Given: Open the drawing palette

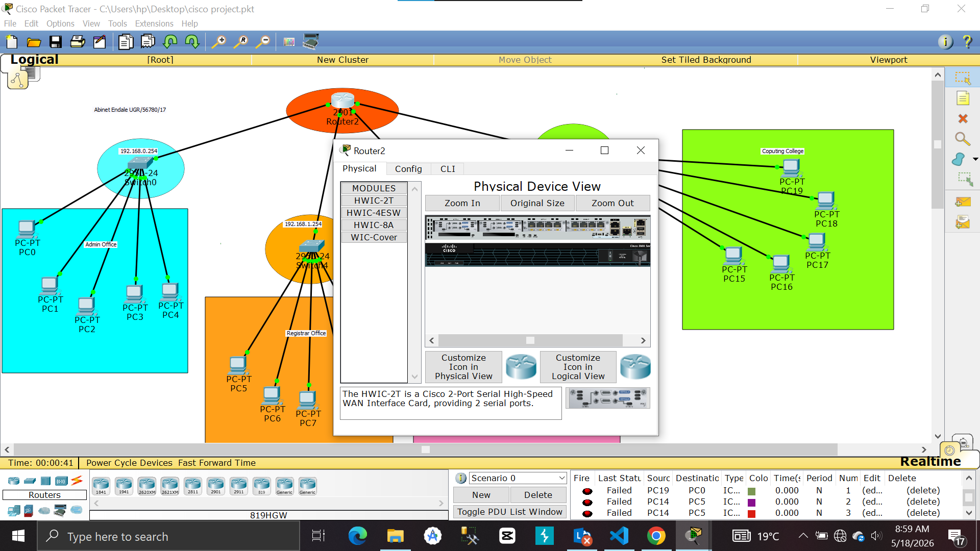Looking at the screenshot, I should coord(289,42).
